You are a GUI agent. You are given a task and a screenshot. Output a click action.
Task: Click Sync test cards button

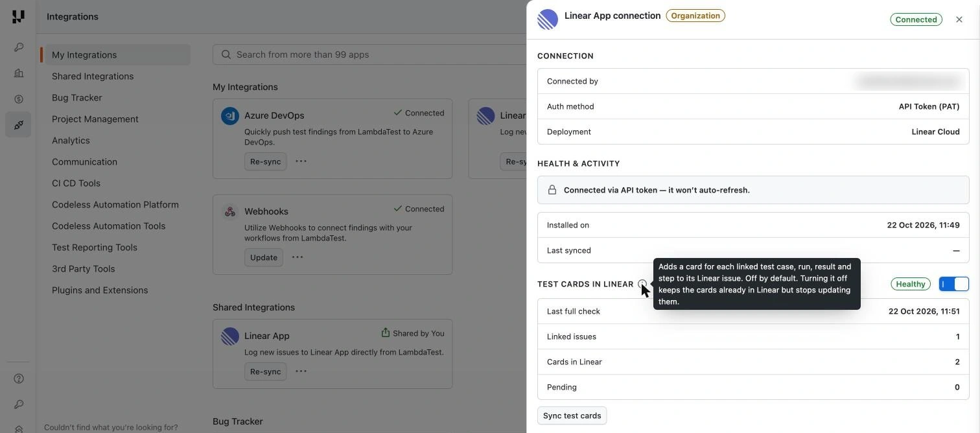coord(572,415)
